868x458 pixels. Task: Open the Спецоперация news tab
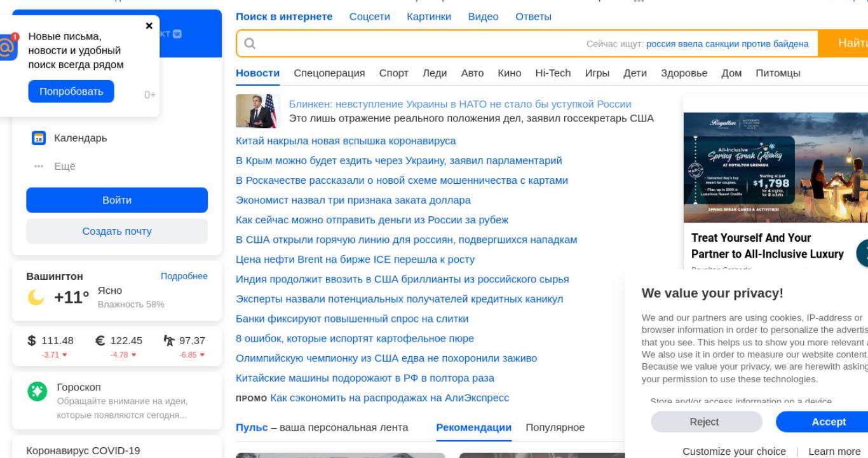pyautogui.click(x=329, y=73)
